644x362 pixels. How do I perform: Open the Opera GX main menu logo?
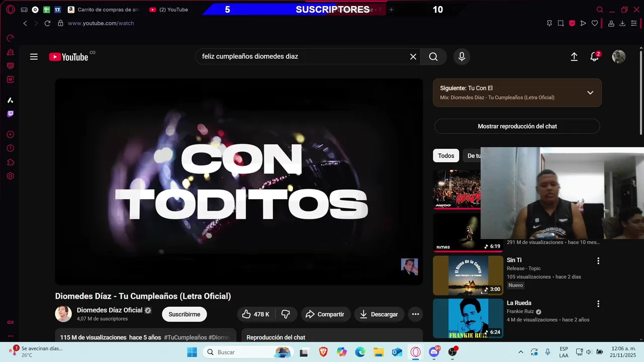[10, 10]
